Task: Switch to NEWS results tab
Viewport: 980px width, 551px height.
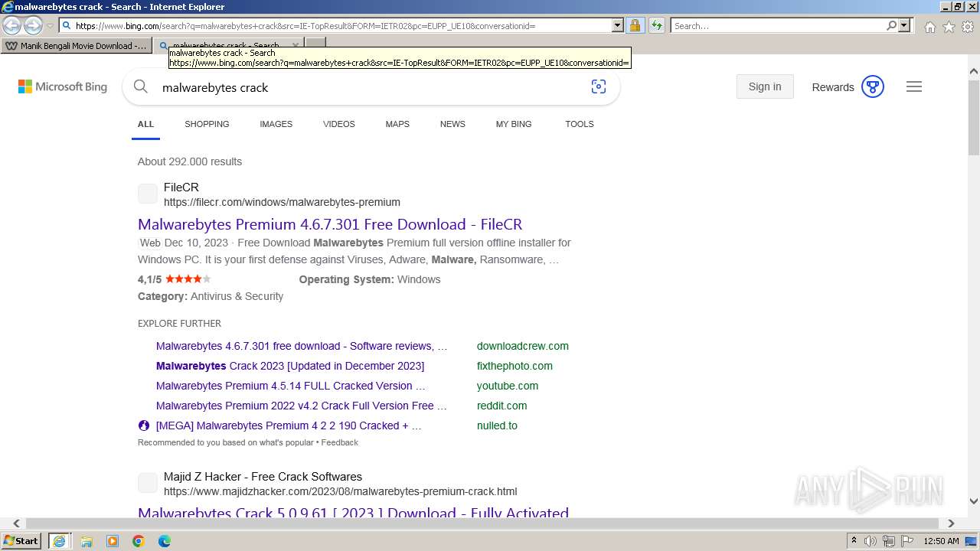Action: click(x=452, y=124)
